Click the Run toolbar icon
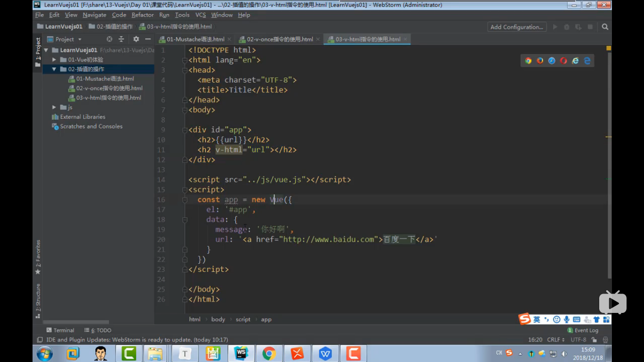Image resolution: width=644 pixels, height=362 pixels. tap(555, 27)
